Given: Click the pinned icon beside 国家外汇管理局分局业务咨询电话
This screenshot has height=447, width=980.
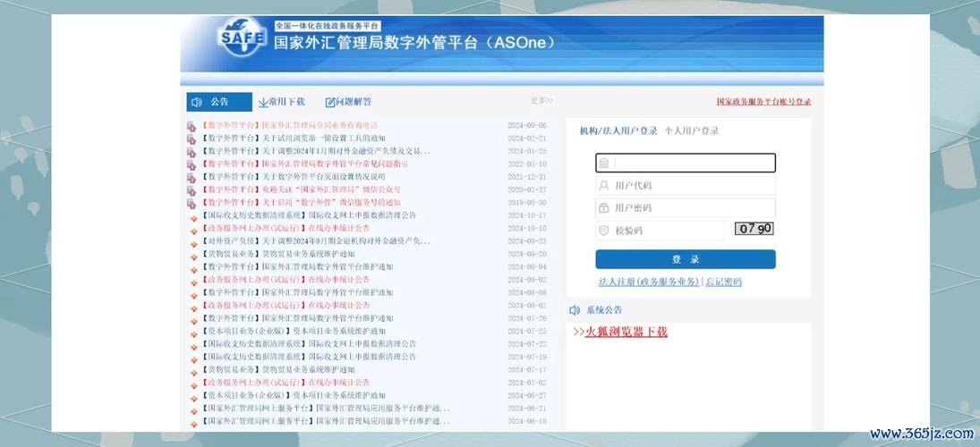Looking at the screenshot, I should [192, 126].
